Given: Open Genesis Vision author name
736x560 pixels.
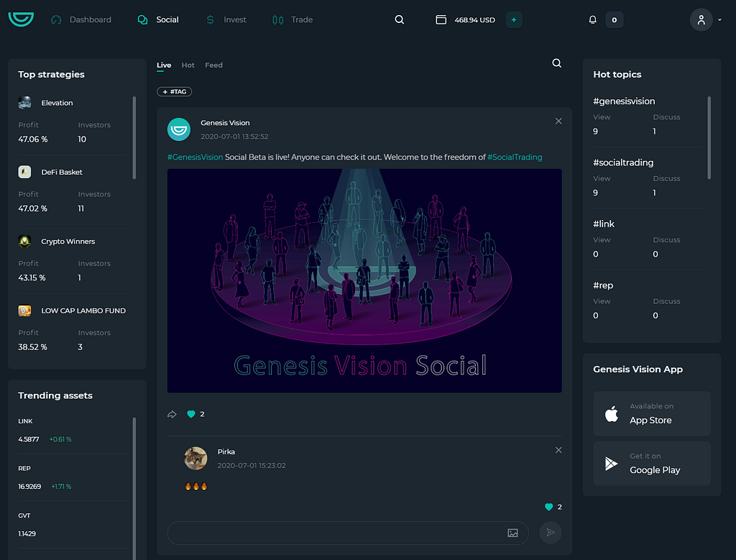Looking at the screenshot, I should pos(225,122).
